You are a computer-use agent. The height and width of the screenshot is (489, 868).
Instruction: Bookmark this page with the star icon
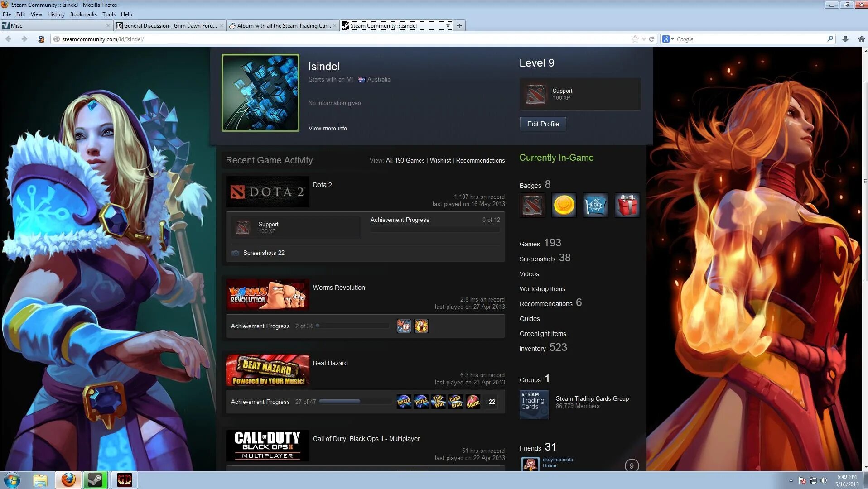point(635,39)
